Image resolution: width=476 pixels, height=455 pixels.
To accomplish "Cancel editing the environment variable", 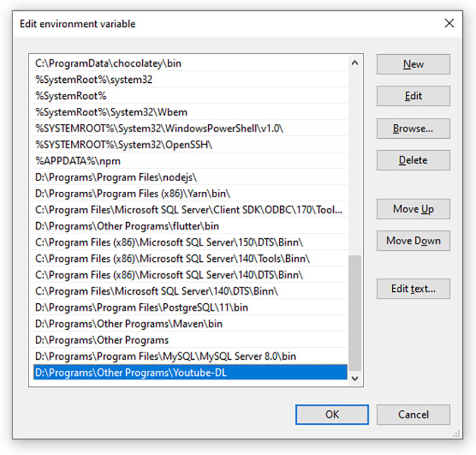I will coord(413,415).
